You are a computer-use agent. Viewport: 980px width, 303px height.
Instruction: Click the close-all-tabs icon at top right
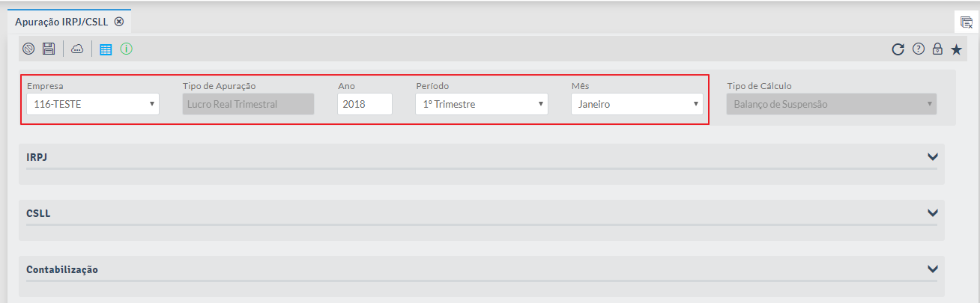tap(967, 22)
